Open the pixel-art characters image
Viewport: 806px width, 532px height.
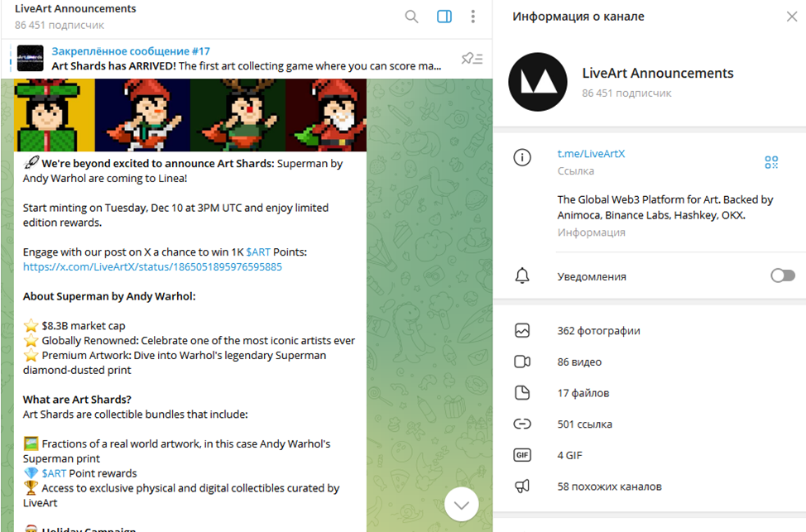[190, 115]
